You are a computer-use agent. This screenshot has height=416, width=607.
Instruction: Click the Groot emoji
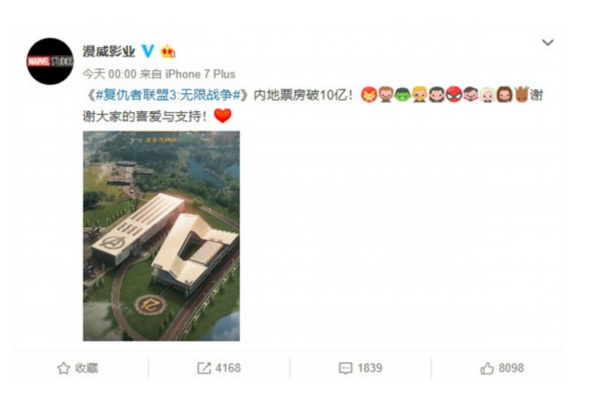point(522,95)
